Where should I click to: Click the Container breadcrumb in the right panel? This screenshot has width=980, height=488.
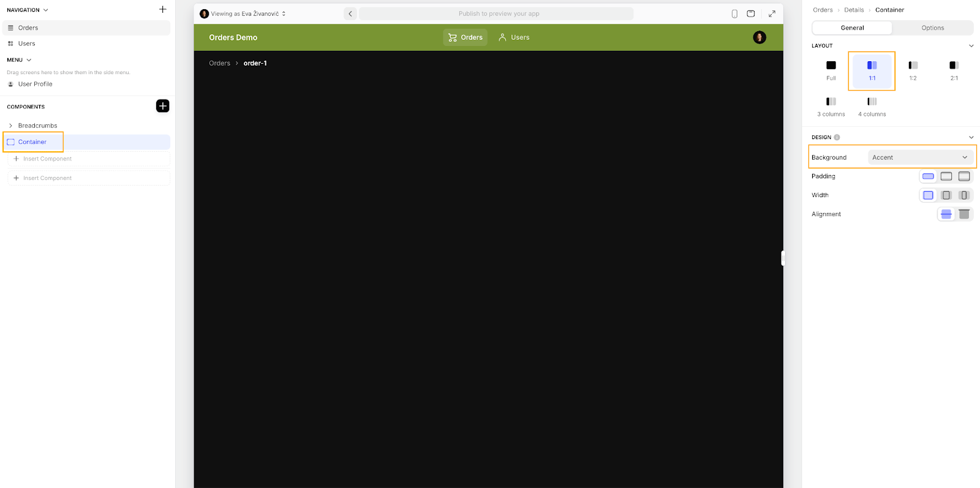(889, 10)
